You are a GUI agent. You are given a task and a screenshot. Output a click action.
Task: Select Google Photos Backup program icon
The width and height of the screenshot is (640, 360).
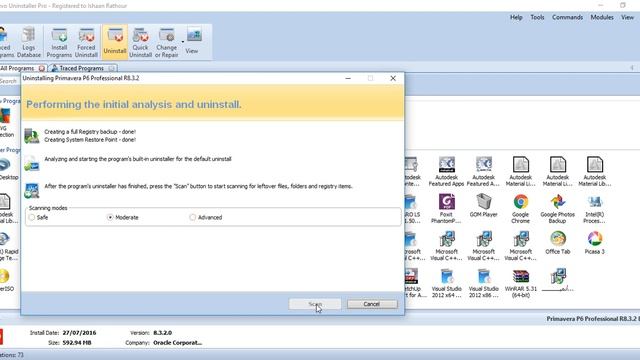pos(558,209)
